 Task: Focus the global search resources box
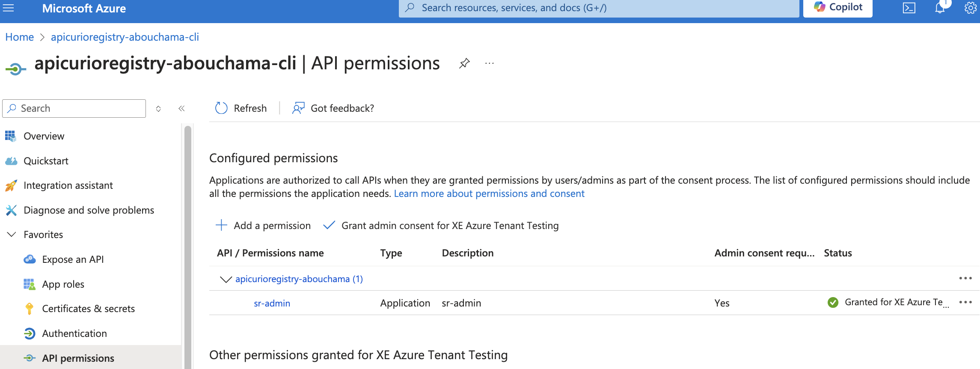pyautogui.click(x=599, y=8)
